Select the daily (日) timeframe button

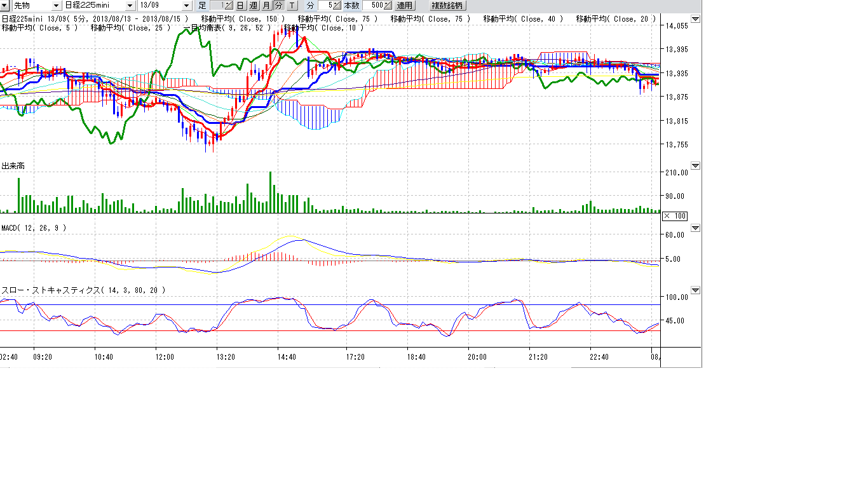pos(240,5)
